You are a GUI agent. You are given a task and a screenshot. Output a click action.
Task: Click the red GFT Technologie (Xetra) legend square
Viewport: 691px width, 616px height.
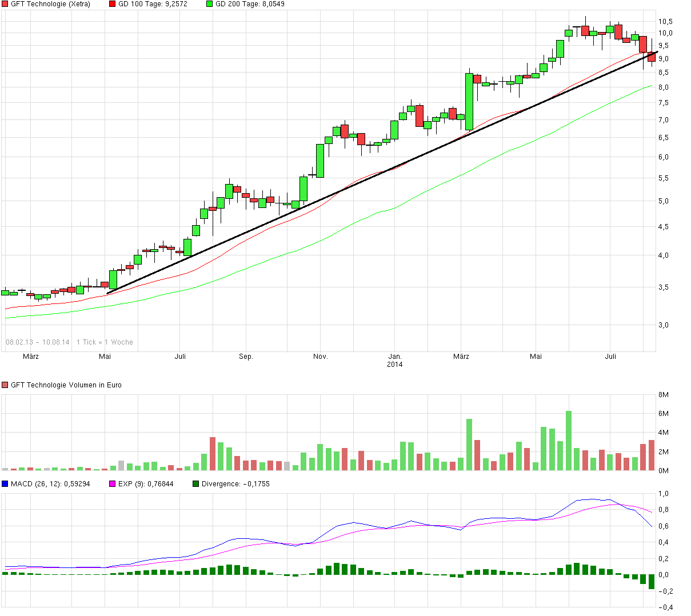point(5,4)
